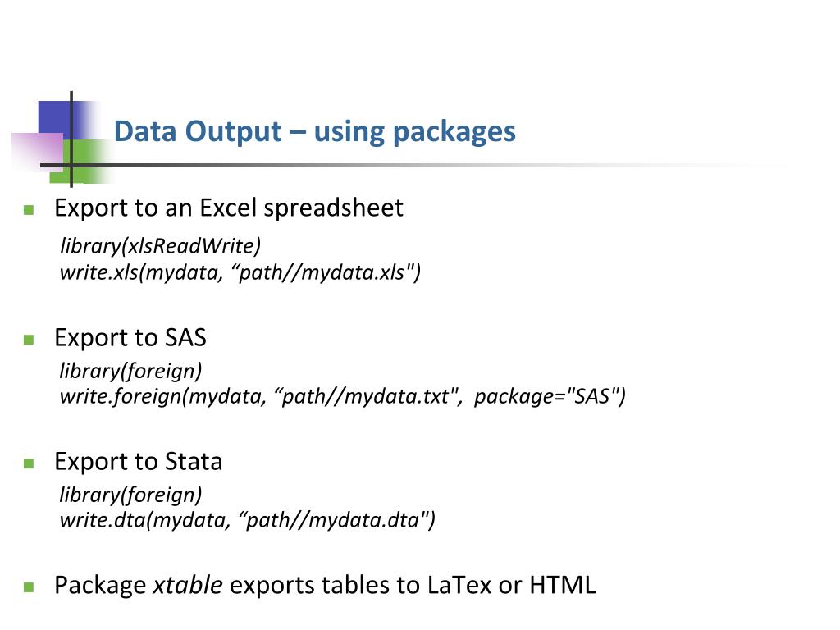
Task: Click green bullet beside Export to Stata
Action: (x=29, y=463)
